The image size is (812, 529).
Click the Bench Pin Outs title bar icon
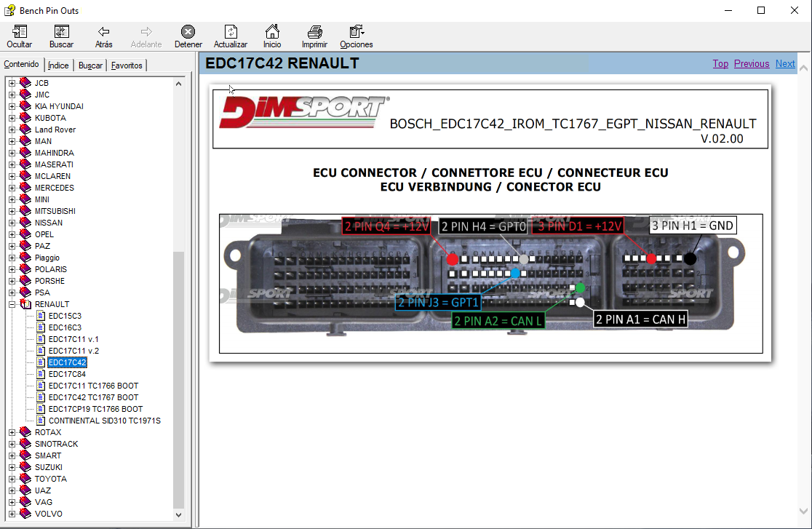click(x=10, y=10)
